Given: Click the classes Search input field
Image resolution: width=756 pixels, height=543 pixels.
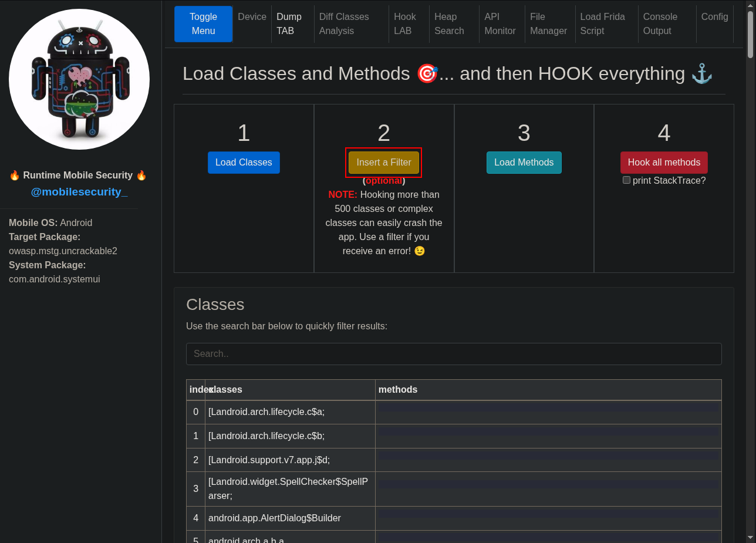Looking at the screenshot, I should [x=453, y=354].
